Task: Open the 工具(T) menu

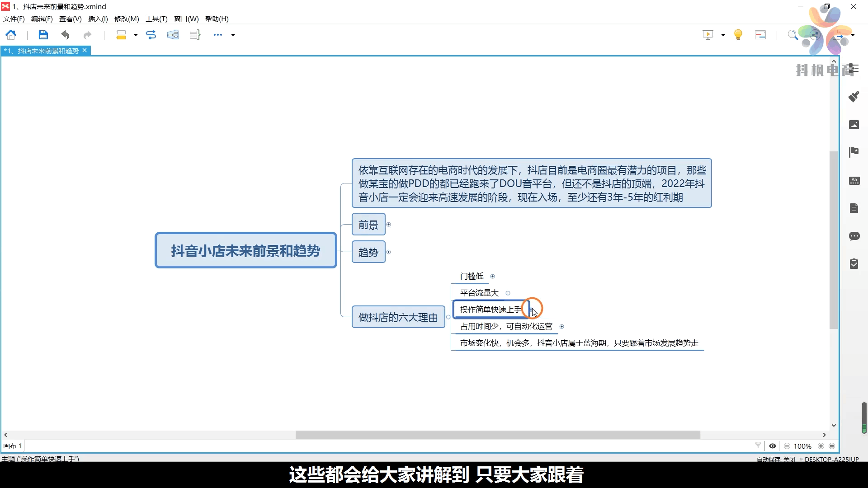Action: click(x=156, y=19)
